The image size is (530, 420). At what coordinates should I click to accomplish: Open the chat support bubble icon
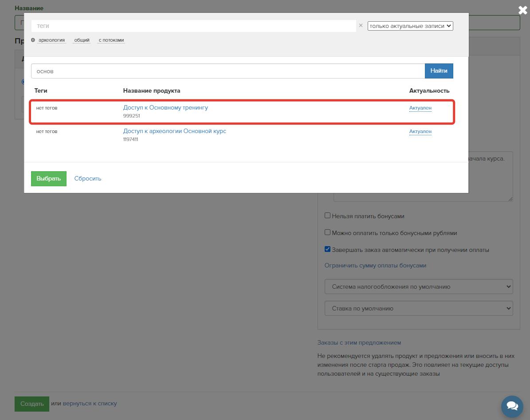tap(512, 406)
